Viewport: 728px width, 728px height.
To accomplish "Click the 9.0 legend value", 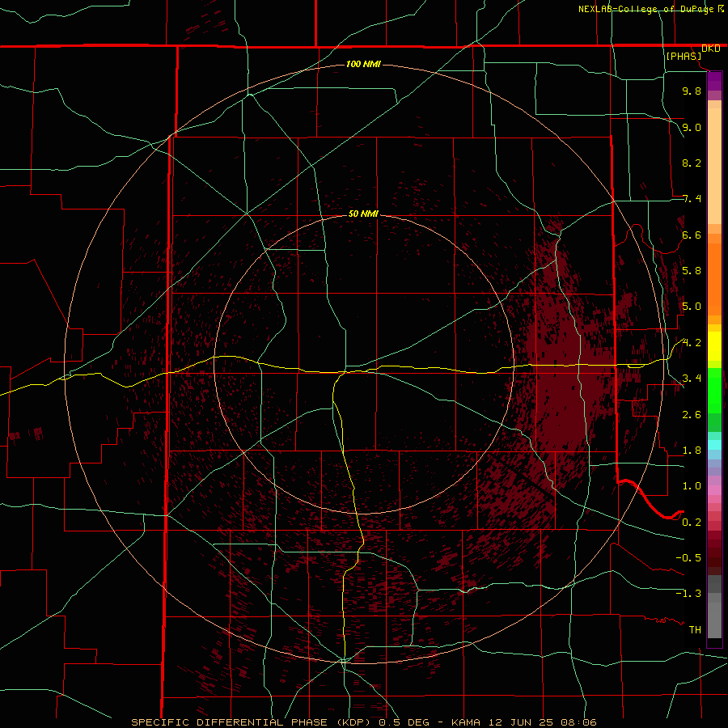I will 692,127.
